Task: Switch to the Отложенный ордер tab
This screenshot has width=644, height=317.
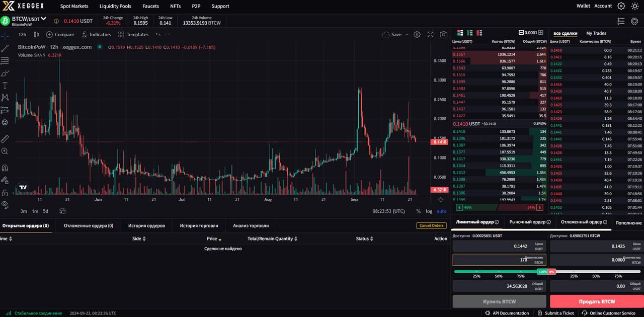Action: (x=584, y=222)
